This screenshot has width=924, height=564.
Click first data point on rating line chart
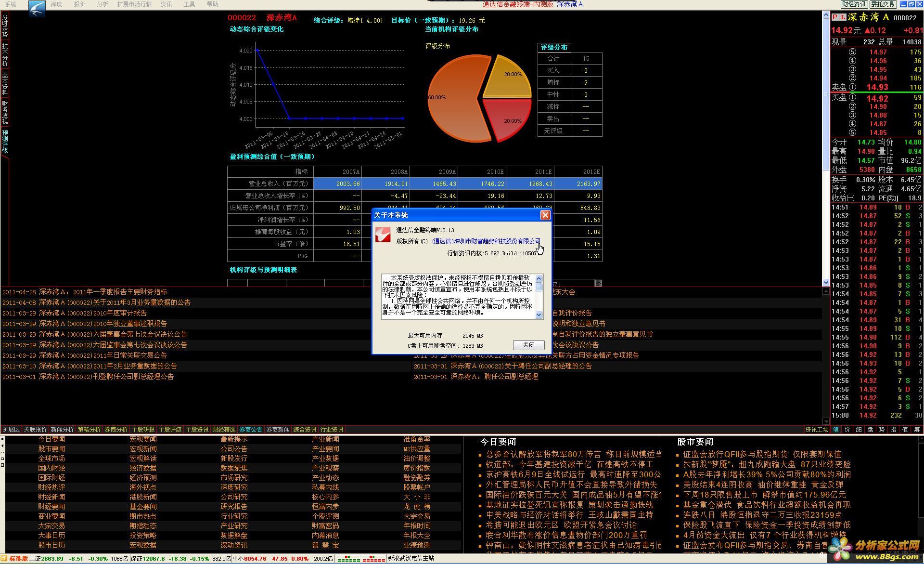[257, 49]
